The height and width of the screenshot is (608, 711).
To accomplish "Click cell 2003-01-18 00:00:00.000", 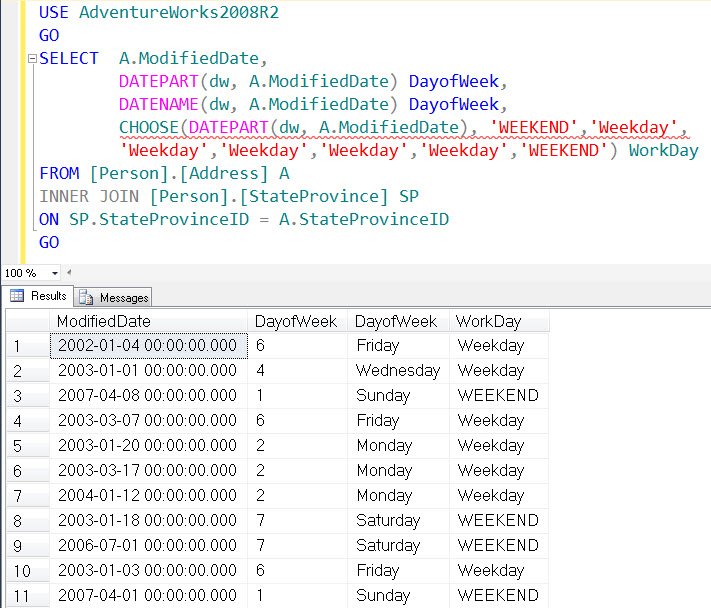I will tap(149, 520).
